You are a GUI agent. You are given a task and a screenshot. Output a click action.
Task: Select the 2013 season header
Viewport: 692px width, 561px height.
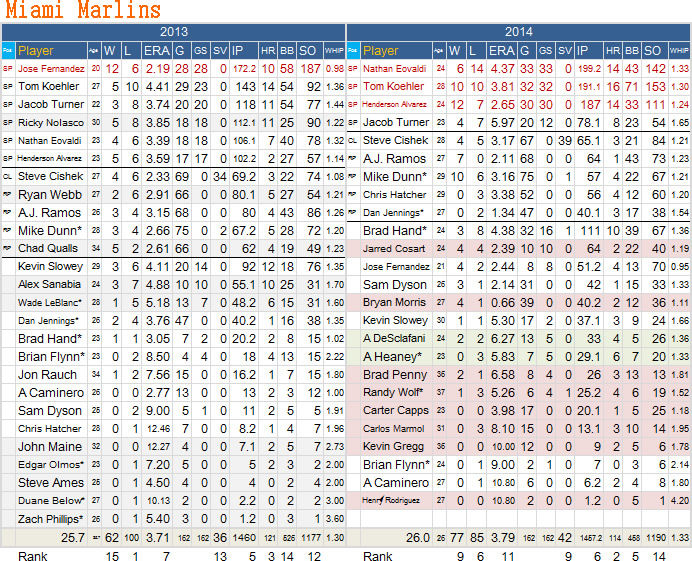(174, 32)
